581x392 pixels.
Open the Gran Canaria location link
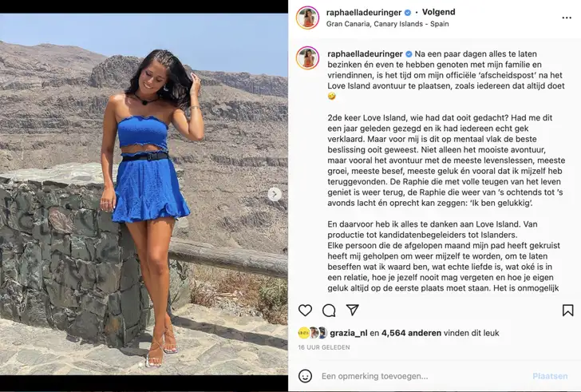coord(388,24)
